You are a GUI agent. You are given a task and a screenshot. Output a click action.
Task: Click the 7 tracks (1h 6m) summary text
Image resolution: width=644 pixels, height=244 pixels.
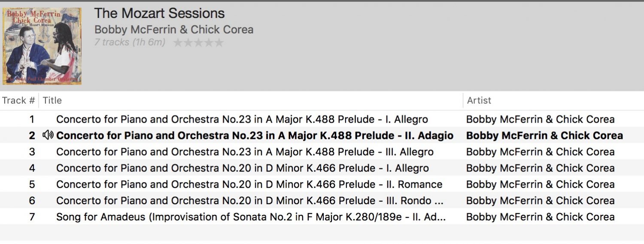tap(130, 42)
